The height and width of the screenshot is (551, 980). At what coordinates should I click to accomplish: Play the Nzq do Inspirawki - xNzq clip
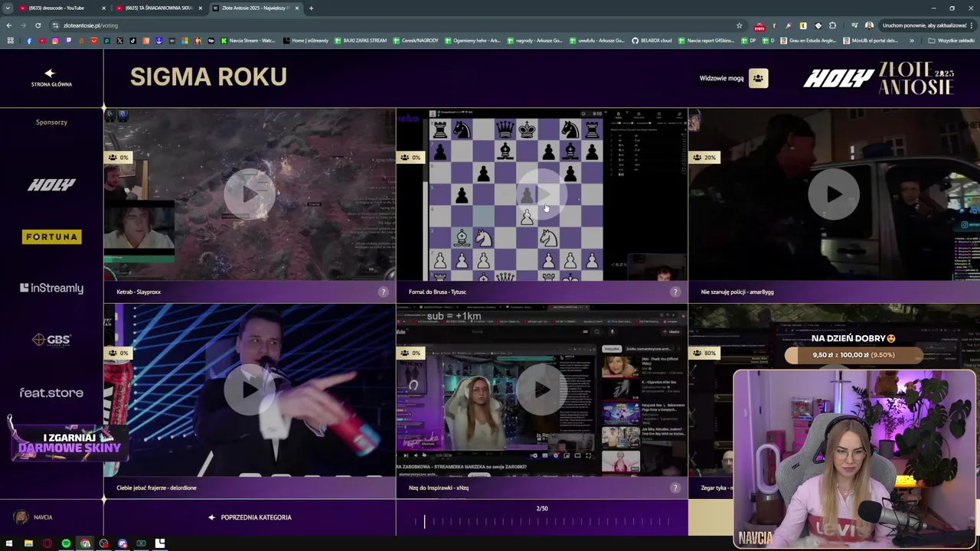541,390
